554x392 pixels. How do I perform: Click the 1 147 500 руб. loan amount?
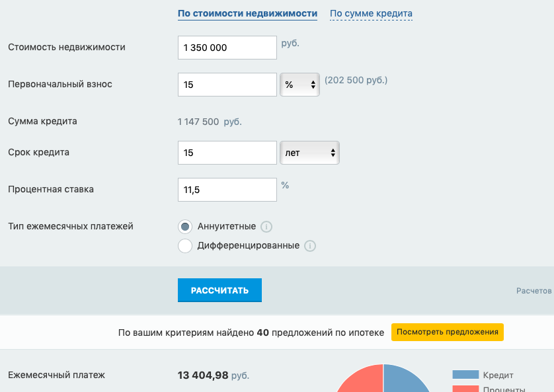click(210, 122)
